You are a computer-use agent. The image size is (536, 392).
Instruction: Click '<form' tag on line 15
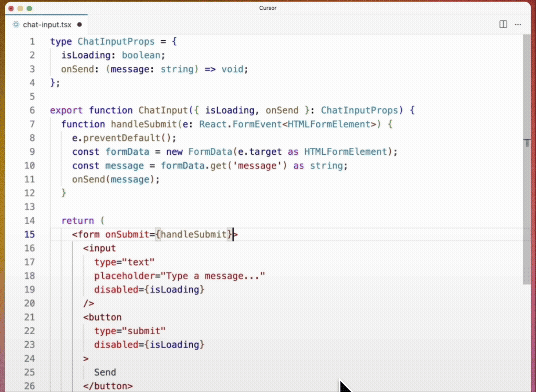86,234
